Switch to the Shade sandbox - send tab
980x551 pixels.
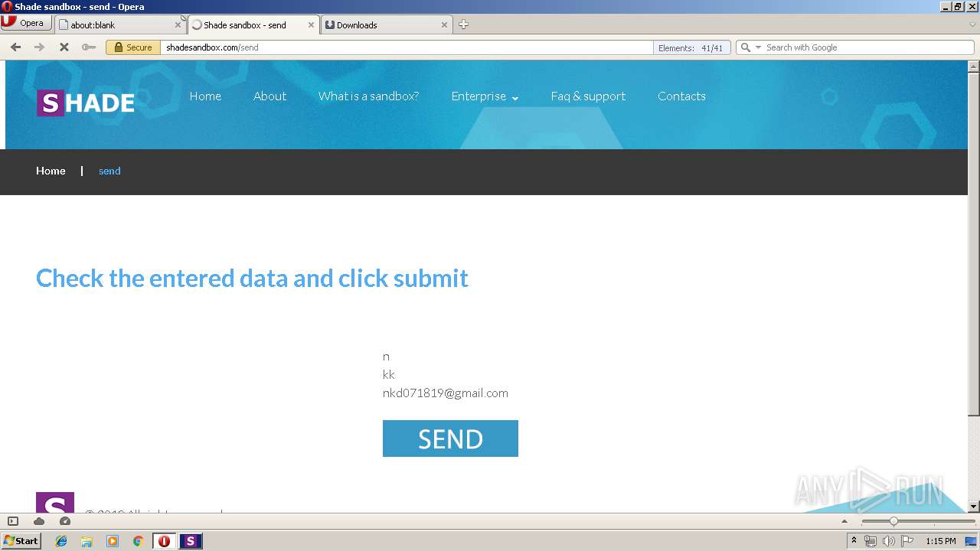tap(253, 24)
